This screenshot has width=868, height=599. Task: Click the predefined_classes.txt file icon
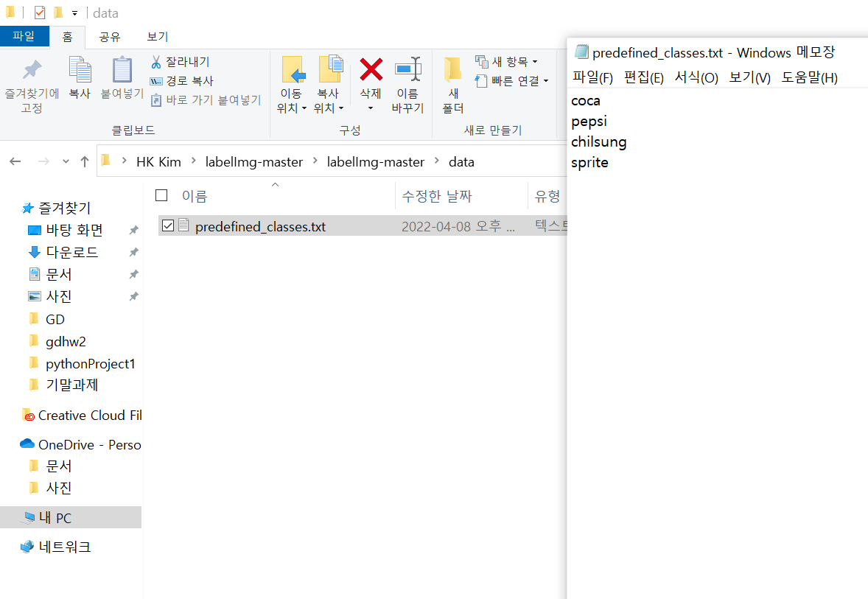(183, 225)
